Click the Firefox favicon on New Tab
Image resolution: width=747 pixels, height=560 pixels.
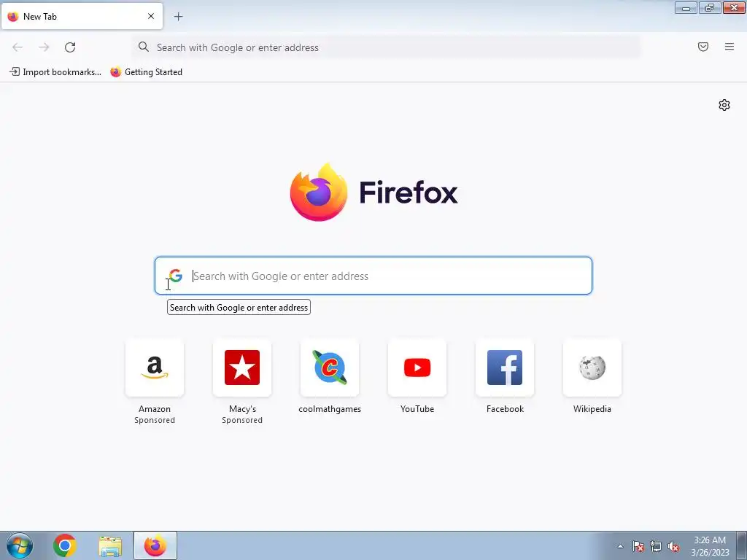pos(13,16)
